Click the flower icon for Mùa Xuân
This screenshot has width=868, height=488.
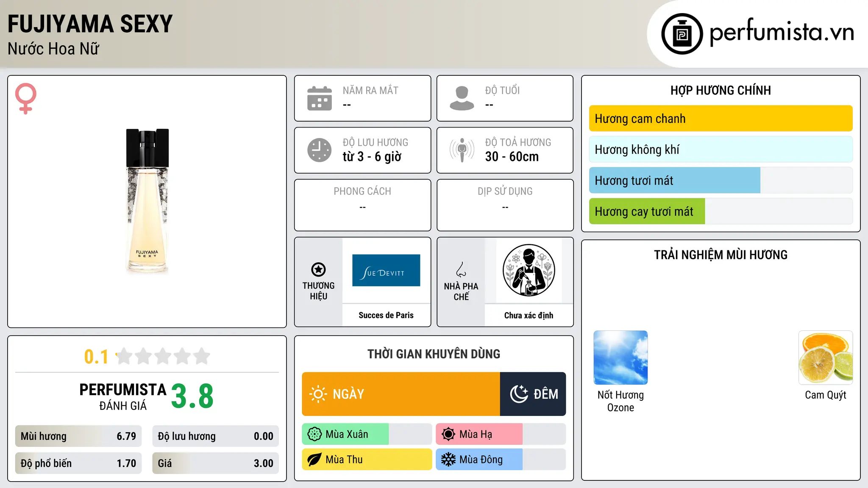click(x=314, y=434)
